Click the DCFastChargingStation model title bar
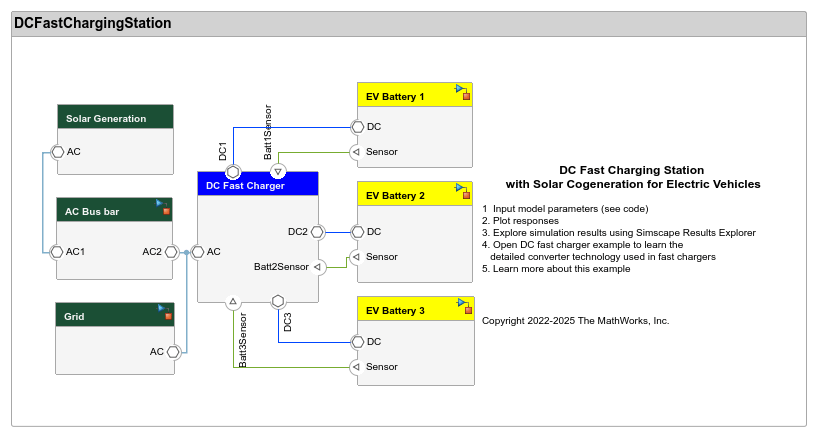Viewport: 817px width, 436px height. coord(409,24)
